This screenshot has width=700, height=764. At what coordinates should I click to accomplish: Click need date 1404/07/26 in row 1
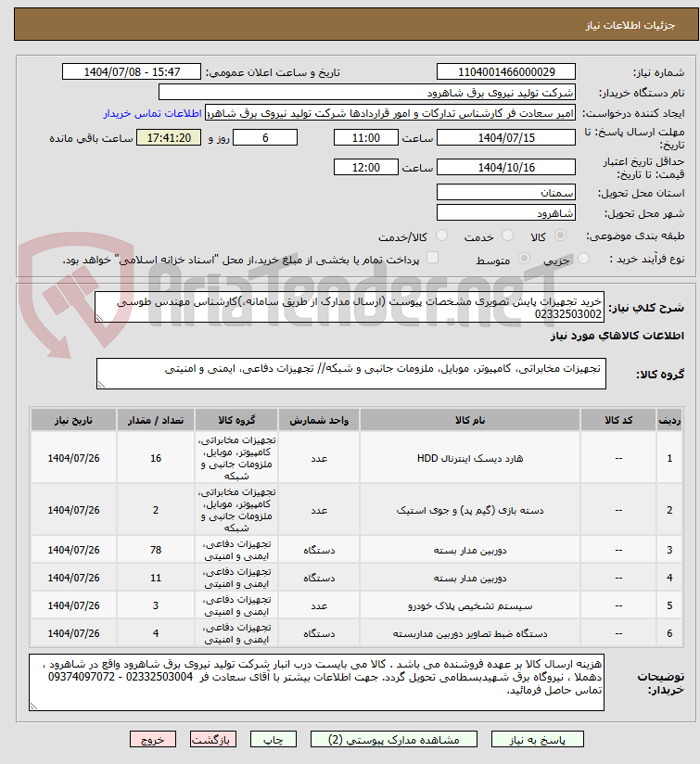tap(73, 458)
